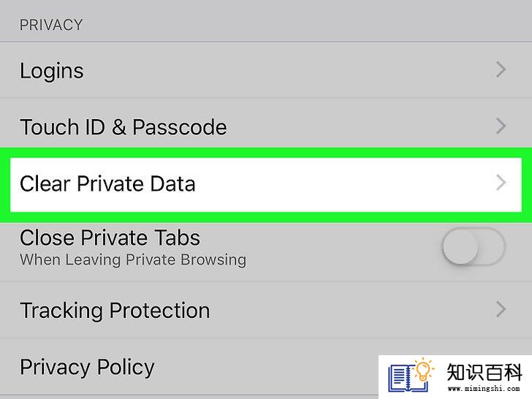
Task: Tap the chevron beside Clear Private Data
Action: click(x=501, y=183)
